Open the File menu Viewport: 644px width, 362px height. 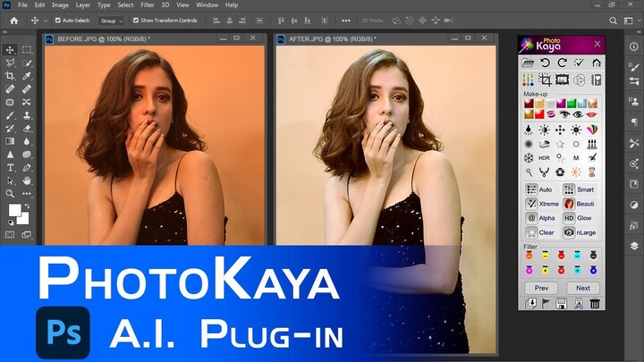(x=22, y=5)
